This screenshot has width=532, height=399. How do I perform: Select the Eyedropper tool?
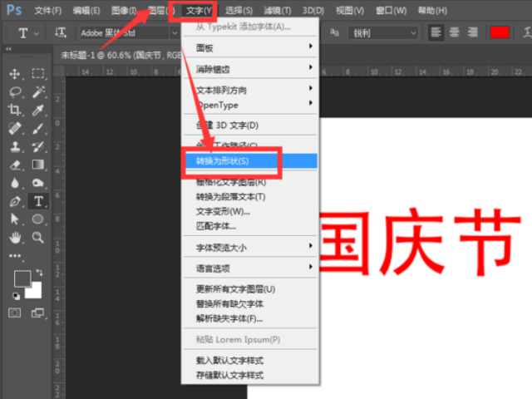38,110
